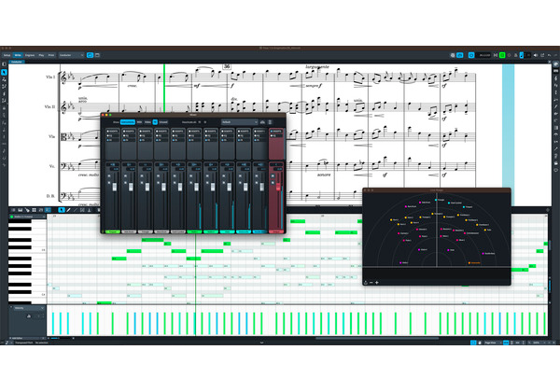Toggle the metronome click icon in transport
The image size is (560, 392).
(515, 55)
